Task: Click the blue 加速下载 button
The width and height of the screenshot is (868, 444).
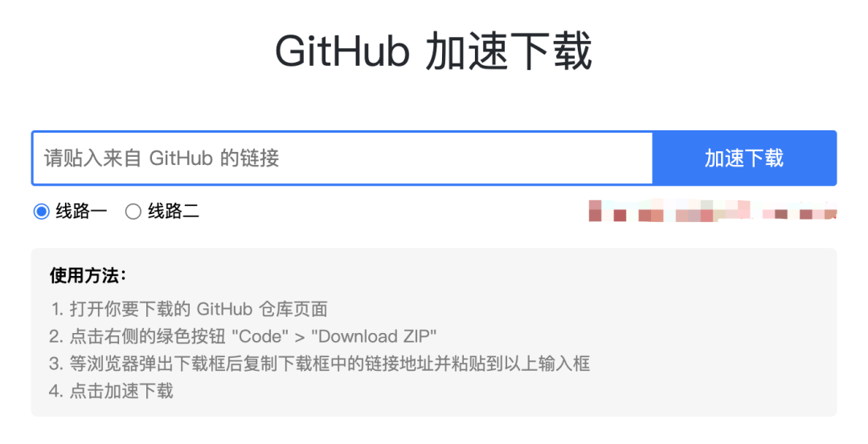Action: 744,158
